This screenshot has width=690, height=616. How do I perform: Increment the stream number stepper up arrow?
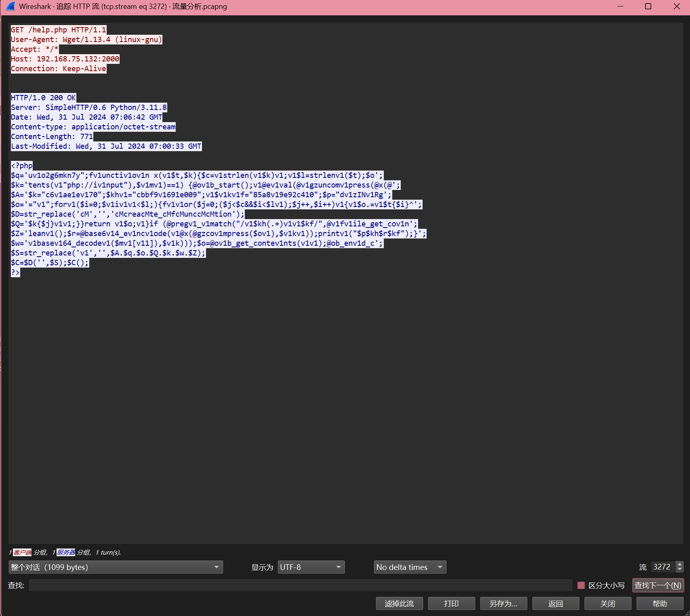tap(679, 564)
